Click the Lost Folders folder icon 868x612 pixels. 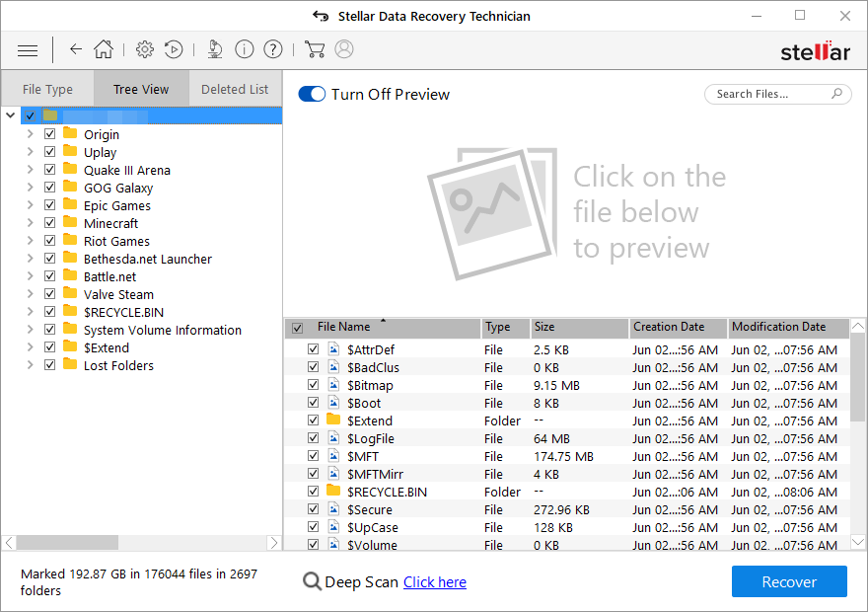tap(70, 364)
